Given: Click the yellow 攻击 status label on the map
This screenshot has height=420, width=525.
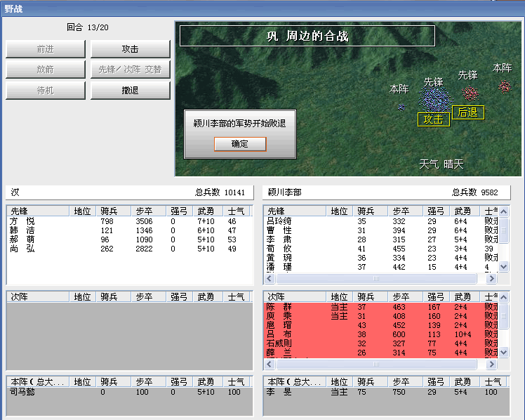Looking at the screenshot, I should pos(433,119).
